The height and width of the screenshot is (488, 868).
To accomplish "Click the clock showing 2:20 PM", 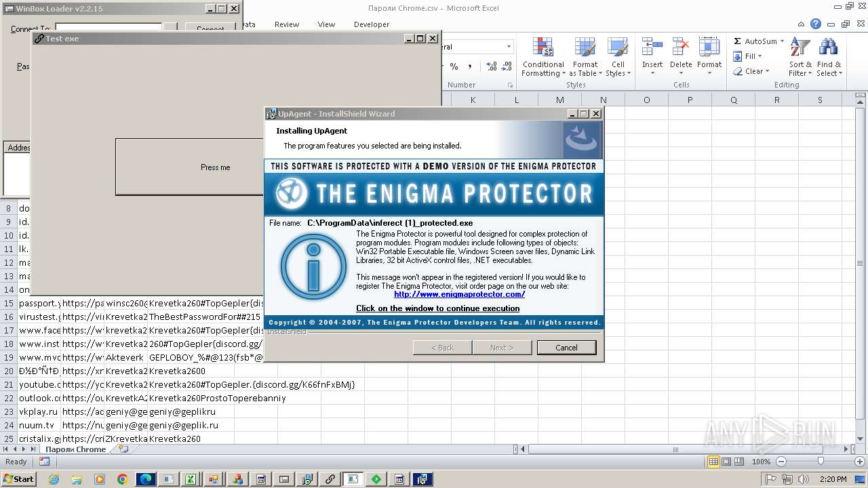I will [x=833, y=479].
